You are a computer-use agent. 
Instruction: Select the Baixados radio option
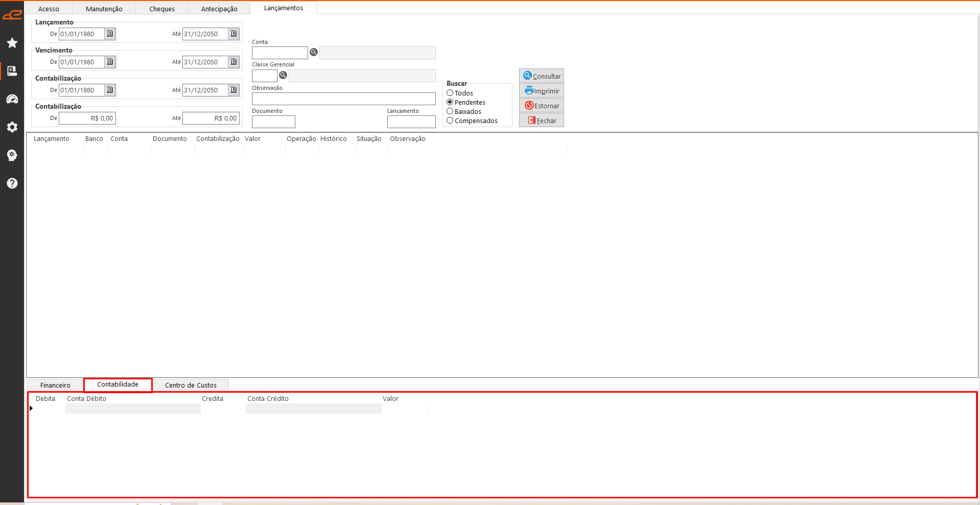tap(450, 111)
